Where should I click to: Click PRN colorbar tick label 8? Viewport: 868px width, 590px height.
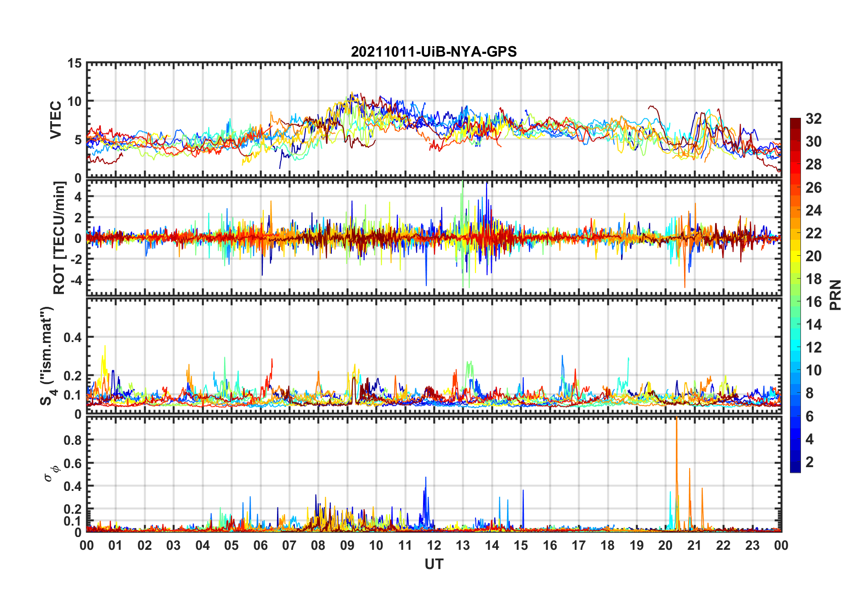point(810,393)
